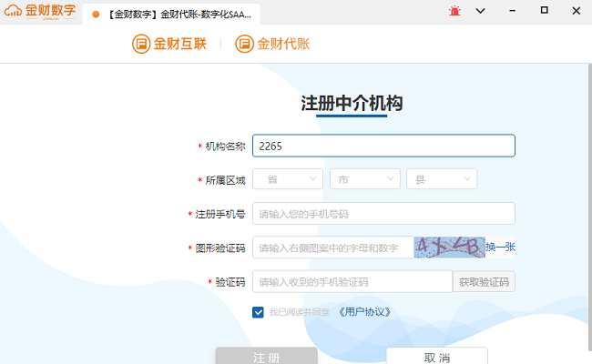
Task: Click the captcha image
Action: (450, 248)
